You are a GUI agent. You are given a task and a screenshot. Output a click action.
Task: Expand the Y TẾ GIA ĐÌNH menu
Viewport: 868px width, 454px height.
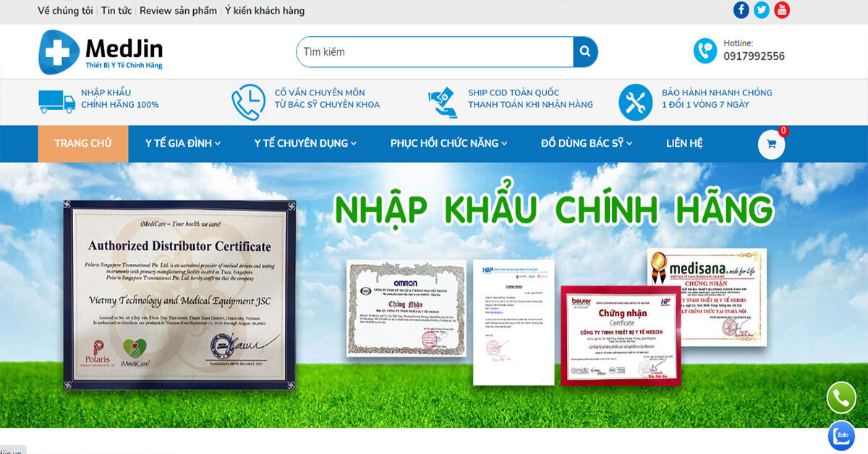tap(183, 143)
